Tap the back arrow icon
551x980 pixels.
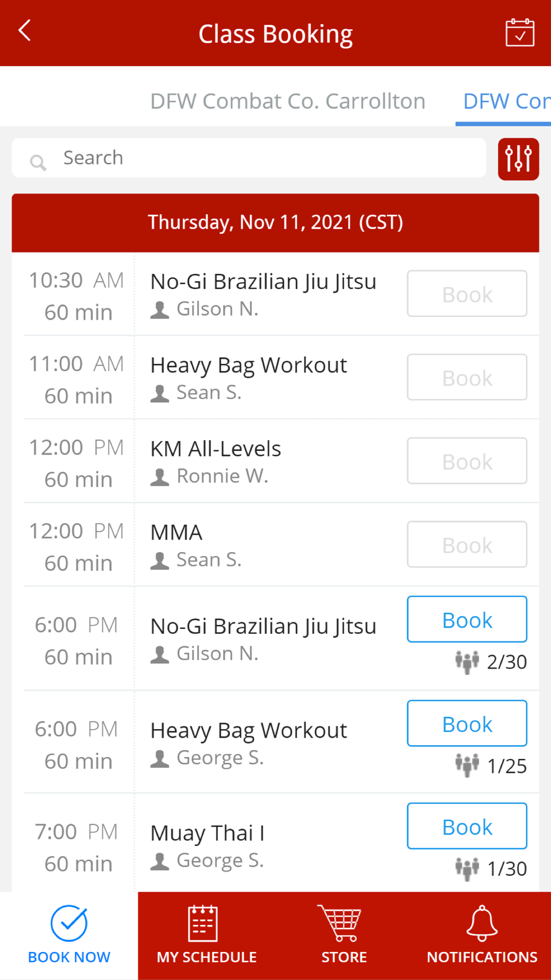(x=25, y=31)
